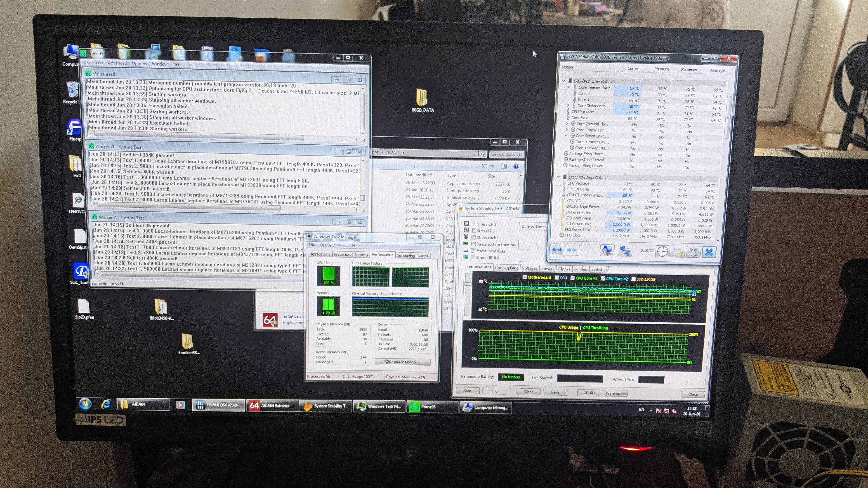868x488 pixels.
Task: Switch to Prime95 taskbar button
Action: point(432,406)
